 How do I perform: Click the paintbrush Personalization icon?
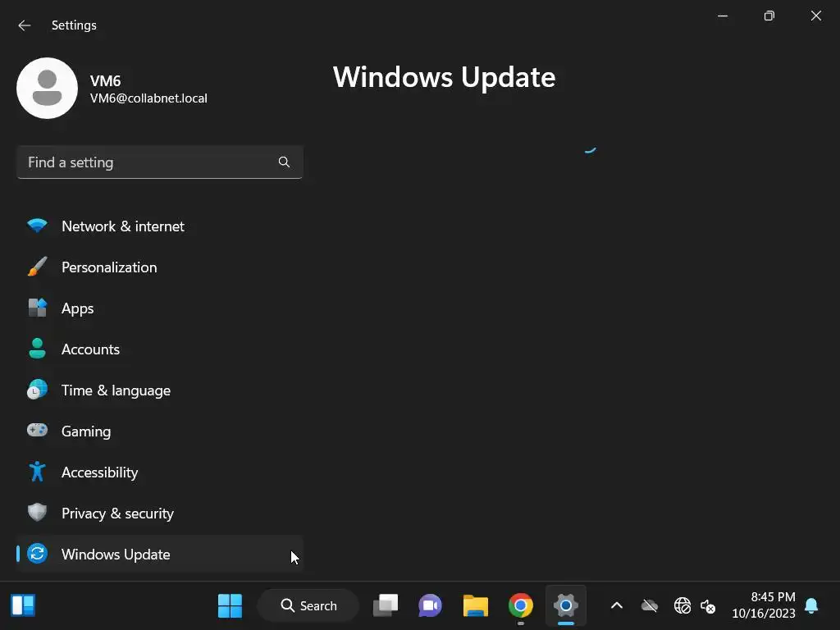pyautogui.click(x=37, y=267)
